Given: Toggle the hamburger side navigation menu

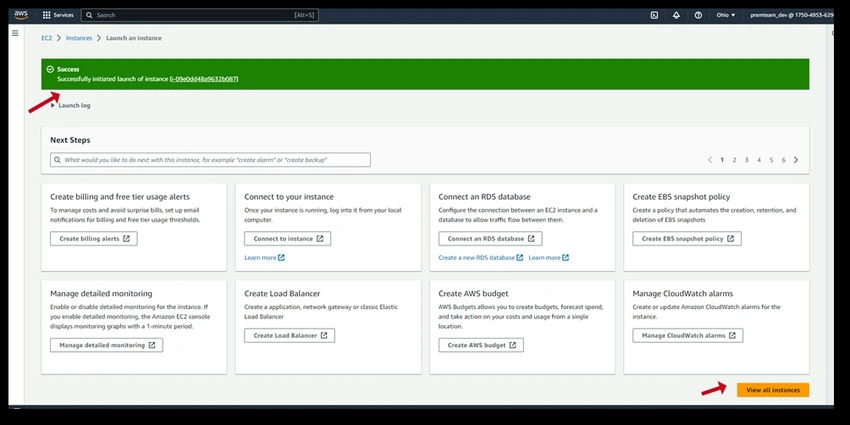Looking at the screenshot, I should coord(15,33).
